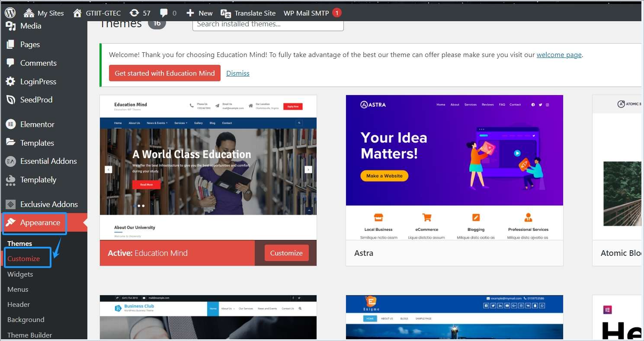The width and height of the screenshot is (644, 341).
Task: Open the Header submenu item
Action: point(19,304)
